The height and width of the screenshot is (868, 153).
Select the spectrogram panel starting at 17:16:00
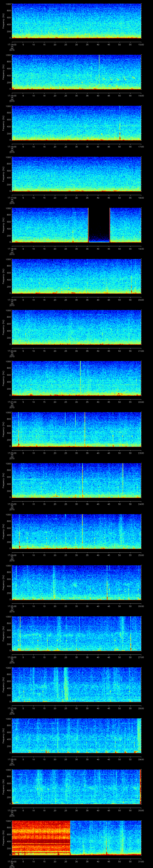(x=76, y=123)
